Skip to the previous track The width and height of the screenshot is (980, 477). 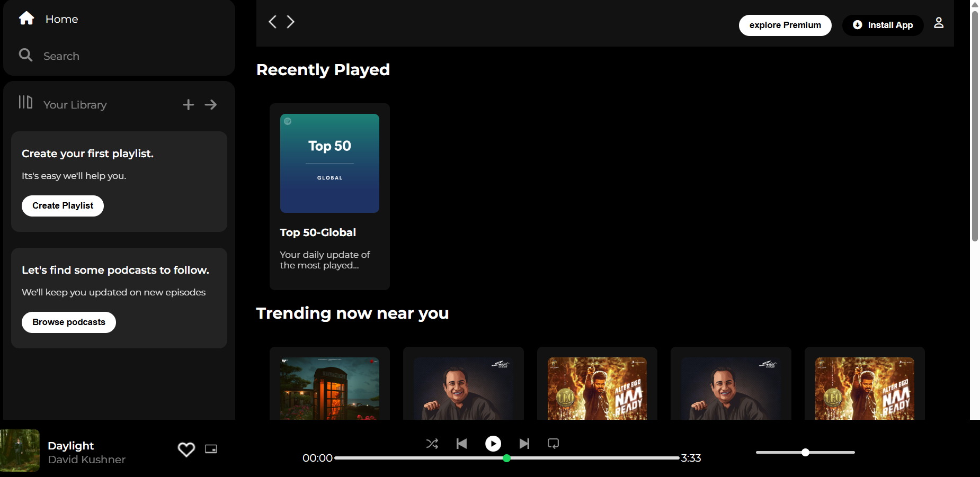point(461,444)
